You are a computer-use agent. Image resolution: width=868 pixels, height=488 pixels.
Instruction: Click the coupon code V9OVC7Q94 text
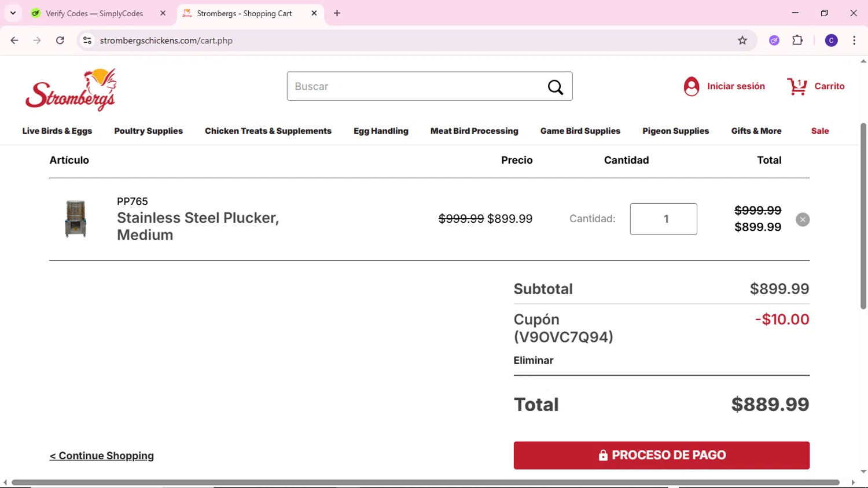click(563, 337)
